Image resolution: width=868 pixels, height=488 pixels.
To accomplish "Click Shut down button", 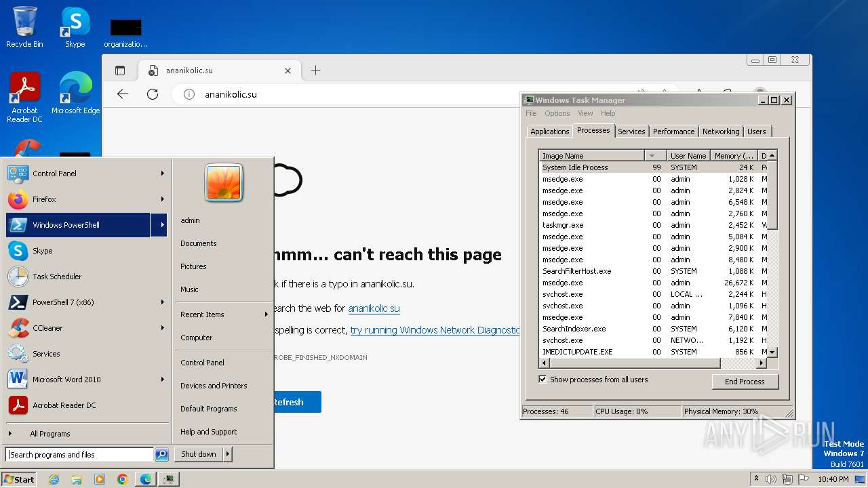I will click(x=199, y=454).
